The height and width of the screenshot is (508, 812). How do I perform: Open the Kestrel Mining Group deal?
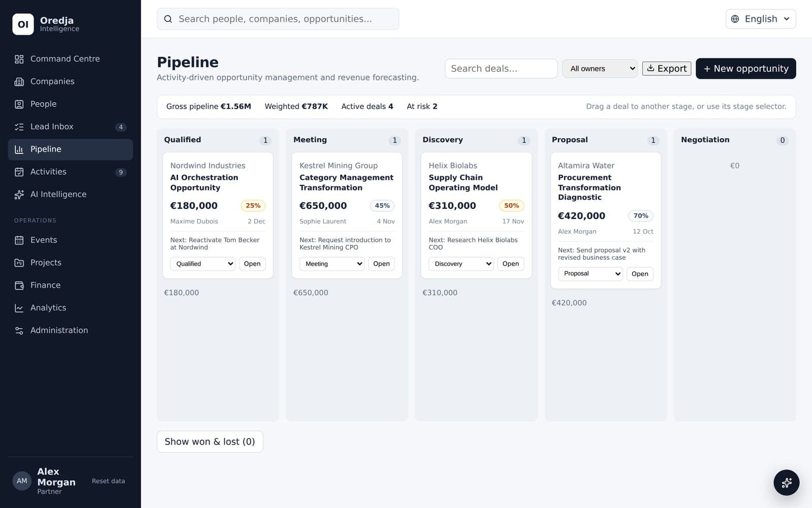(381, 264)
